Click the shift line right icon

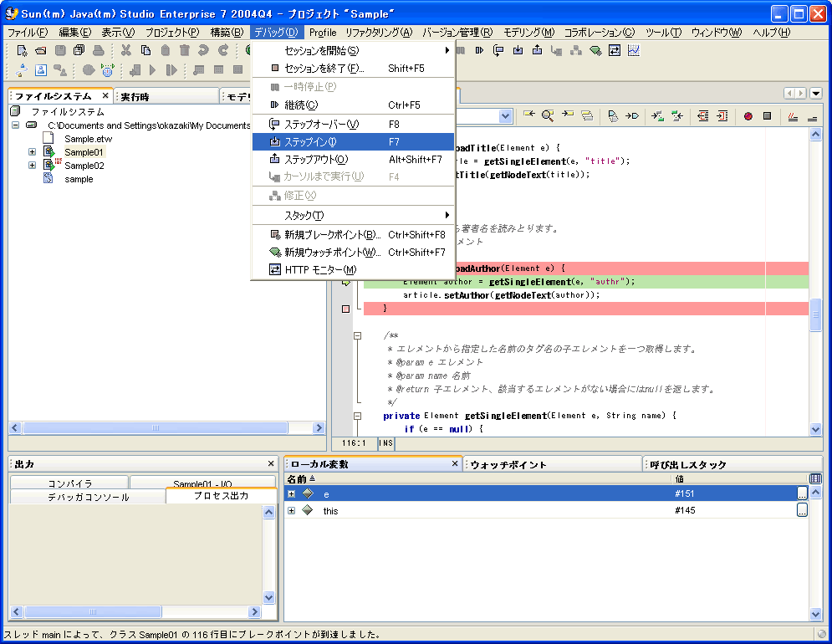point(722,115)
